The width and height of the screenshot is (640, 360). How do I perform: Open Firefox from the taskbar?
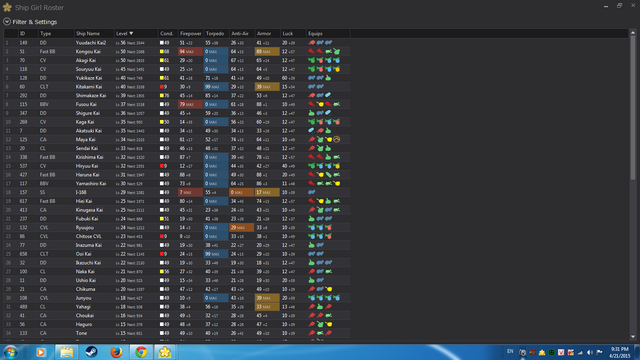116,352
